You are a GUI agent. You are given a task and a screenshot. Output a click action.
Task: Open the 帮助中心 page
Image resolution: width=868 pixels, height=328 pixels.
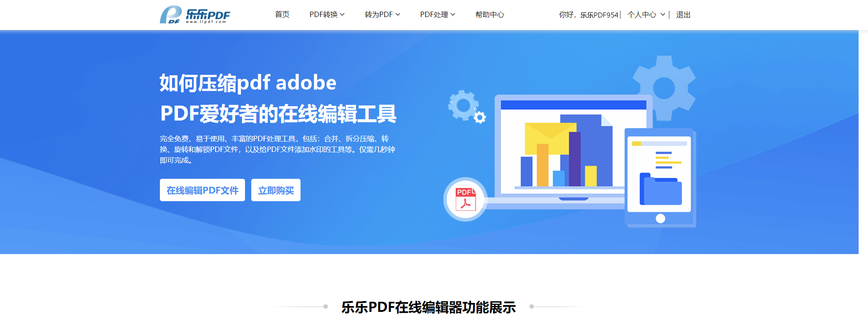coord(490,14)
